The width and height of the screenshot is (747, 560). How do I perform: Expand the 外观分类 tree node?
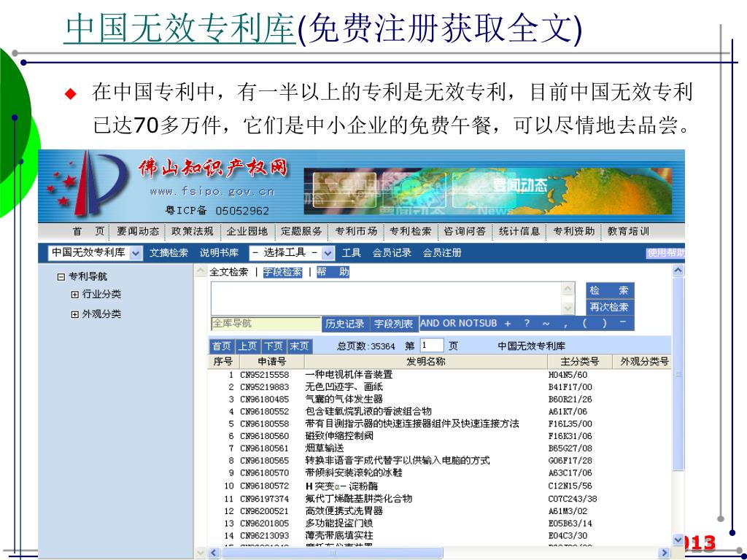75,314
